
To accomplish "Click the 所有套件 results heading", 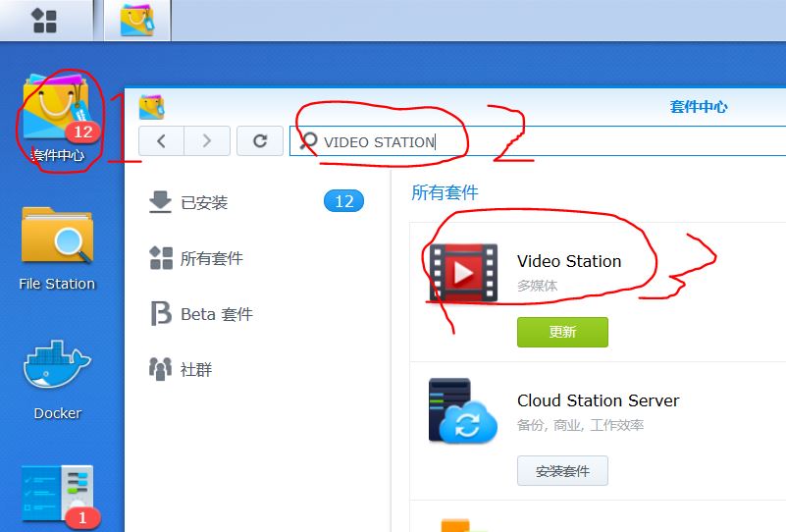I will pos(445,192).
